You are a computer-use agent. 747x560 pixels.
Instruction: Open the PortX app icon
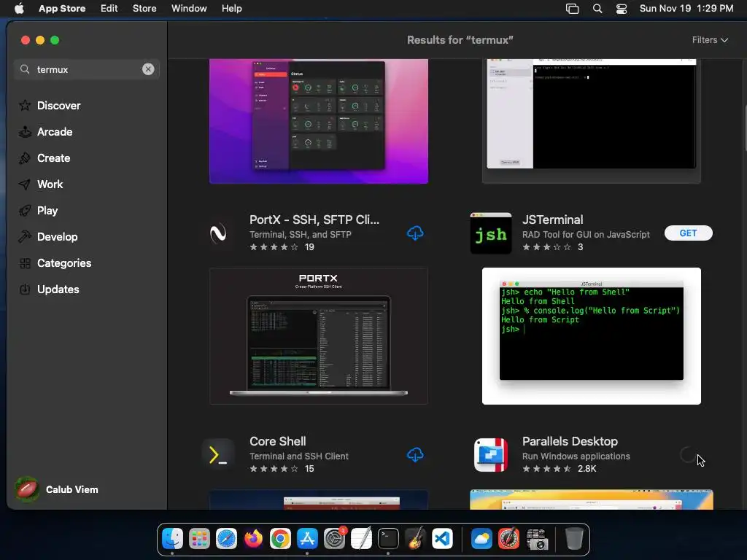pos(218,233)
